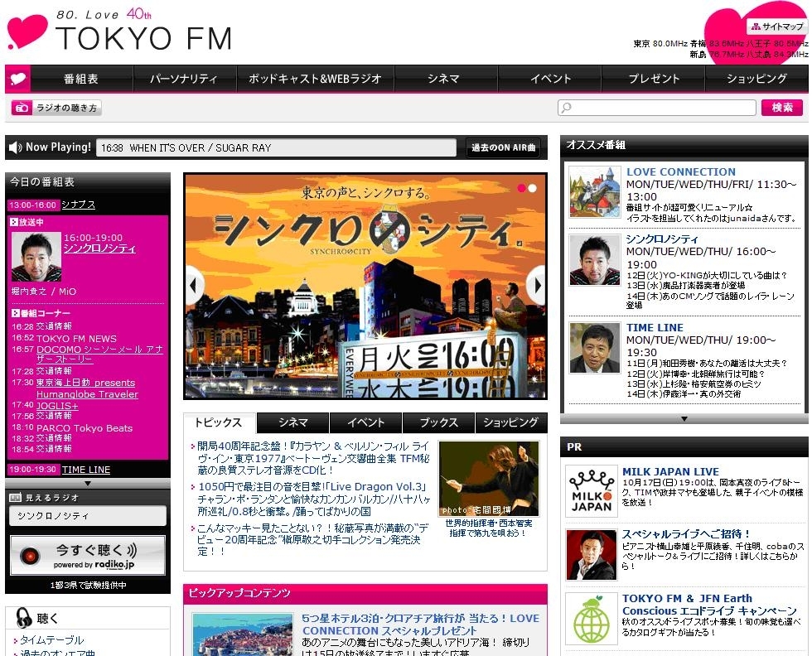812x656 pixels.
Task: Open the TOKYO FM heart logo
Action: click(27, 31)
